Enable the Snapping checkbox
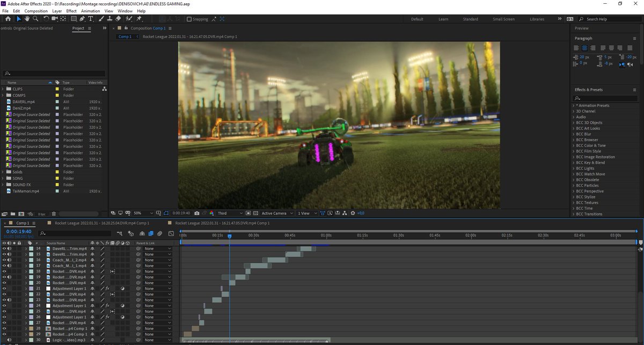The image size is (644, 345). 189,19
